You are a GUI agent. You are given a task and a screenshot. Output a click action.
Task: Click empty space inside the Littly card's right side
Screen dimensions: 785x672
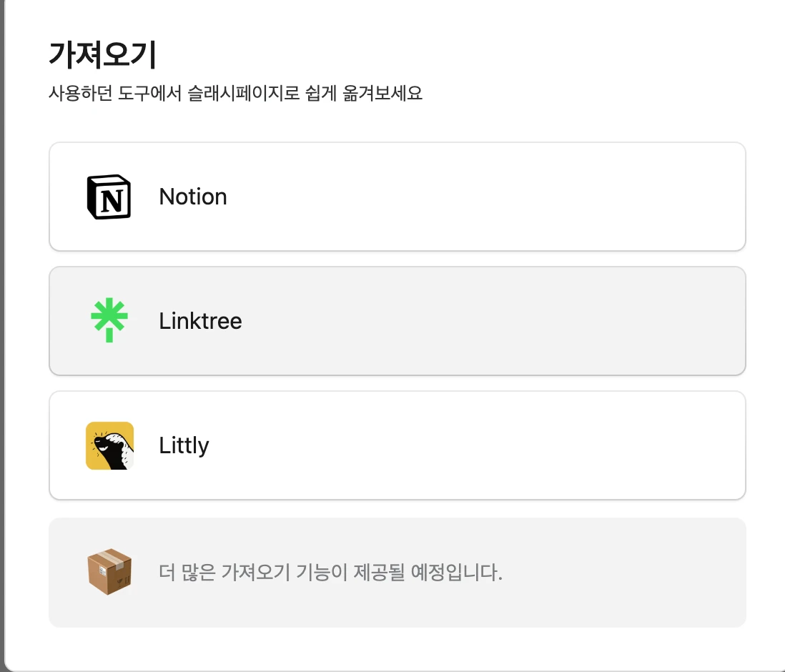(x=551, y=445)
